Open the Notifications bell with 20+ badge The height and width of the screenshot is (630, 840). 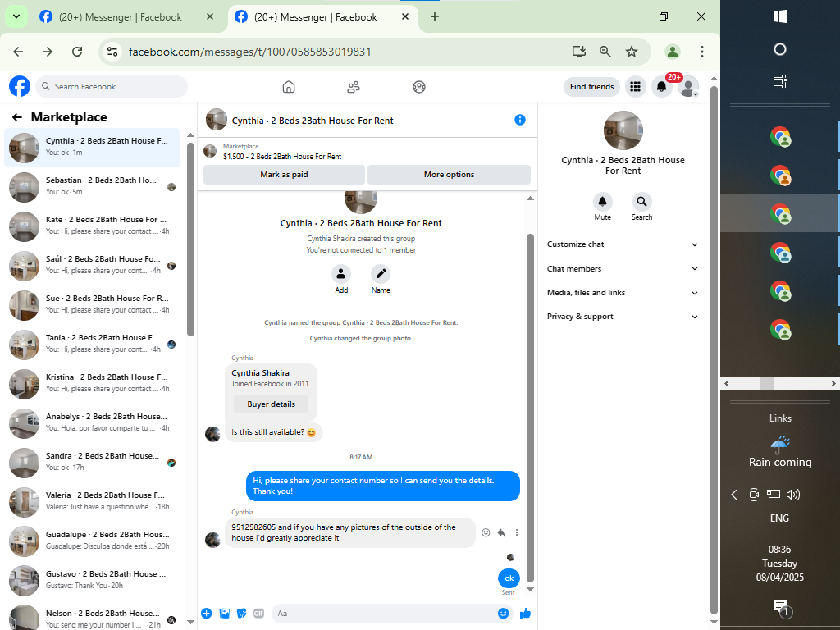tap(662, 86)
